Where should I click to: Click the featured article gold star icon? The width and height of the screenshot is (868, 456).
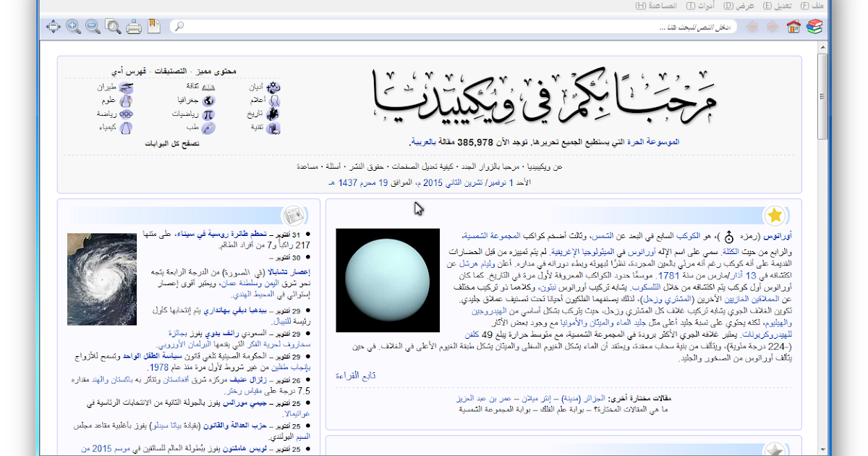[775, 215]
